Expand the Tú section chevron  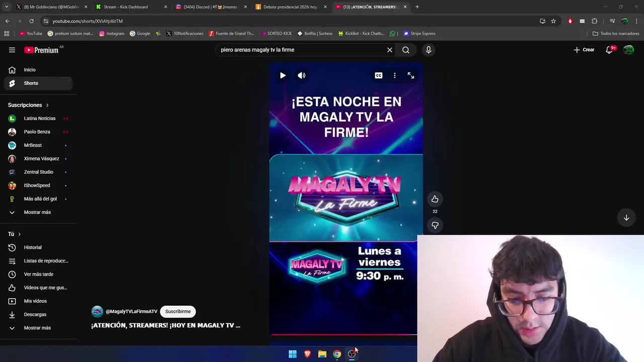20,234
